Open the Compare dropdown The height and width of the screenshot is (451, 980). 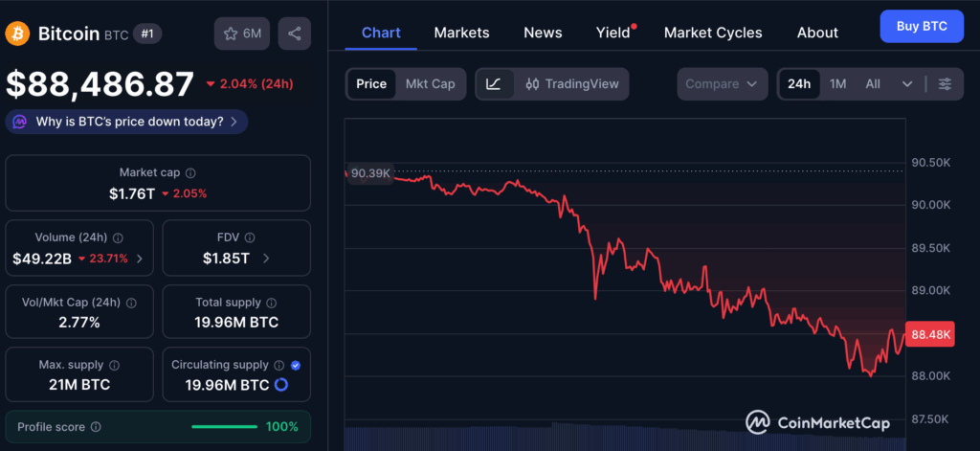click(722, 83)
